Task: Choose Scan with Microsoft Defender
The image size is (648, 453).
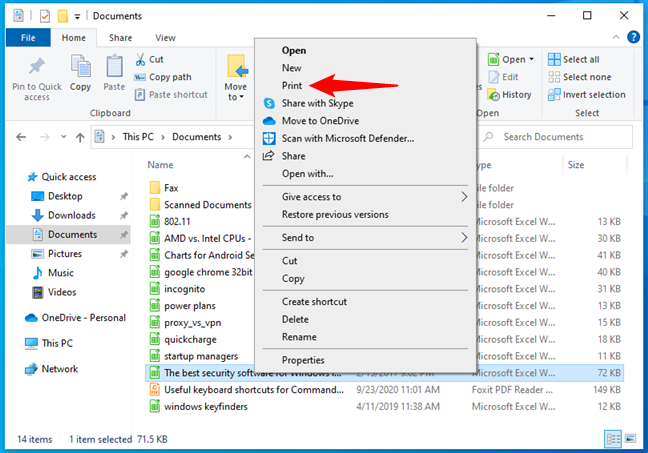Action: point(347,138)
